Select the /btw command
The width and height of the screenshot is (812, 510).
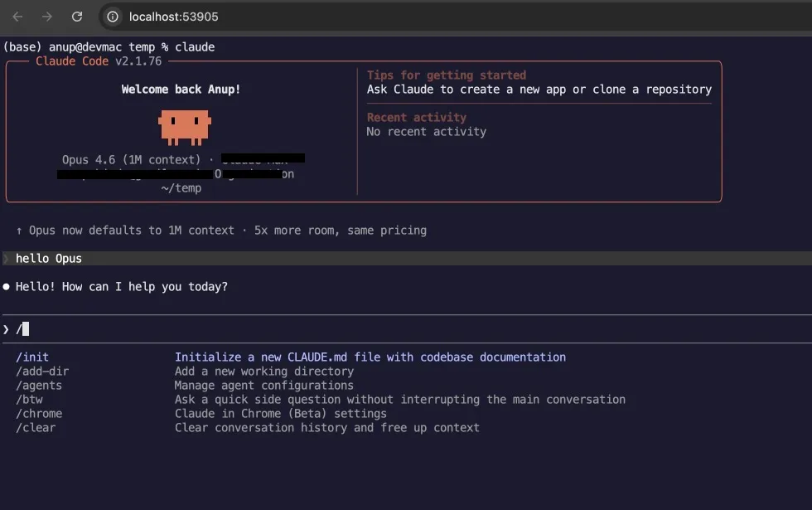(x=29, y=399)
